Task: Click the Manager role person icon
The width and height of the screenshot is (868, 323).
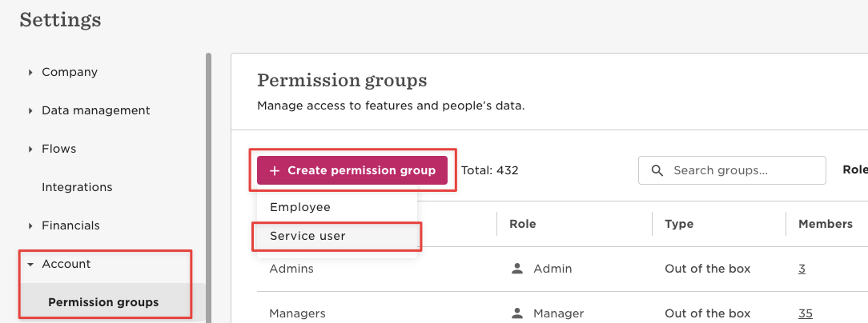Action: 517,313
